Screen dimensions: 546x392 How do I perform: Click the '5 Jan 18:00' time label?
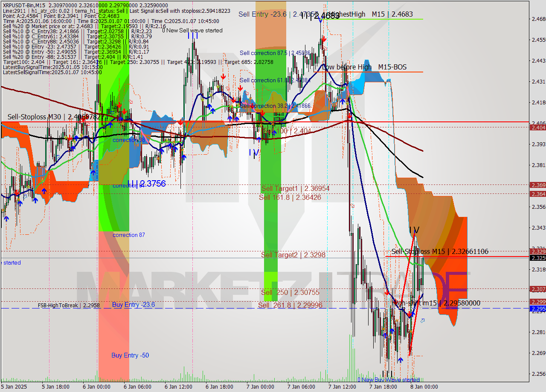coord(55,387)
